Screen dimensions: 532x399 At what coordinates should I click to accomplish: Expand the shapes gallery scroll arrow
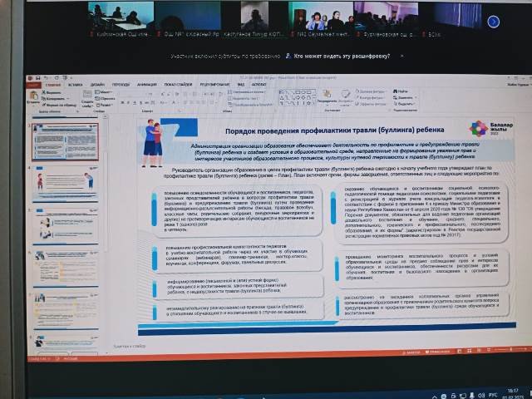pyautogui.click(x=314, y=104)
